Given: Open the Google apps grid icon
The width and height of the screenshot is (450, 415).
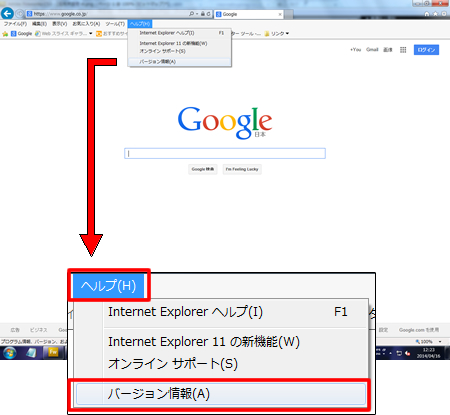Looking at the screenshot, I should pyautogui.click(x=403, y=50).
